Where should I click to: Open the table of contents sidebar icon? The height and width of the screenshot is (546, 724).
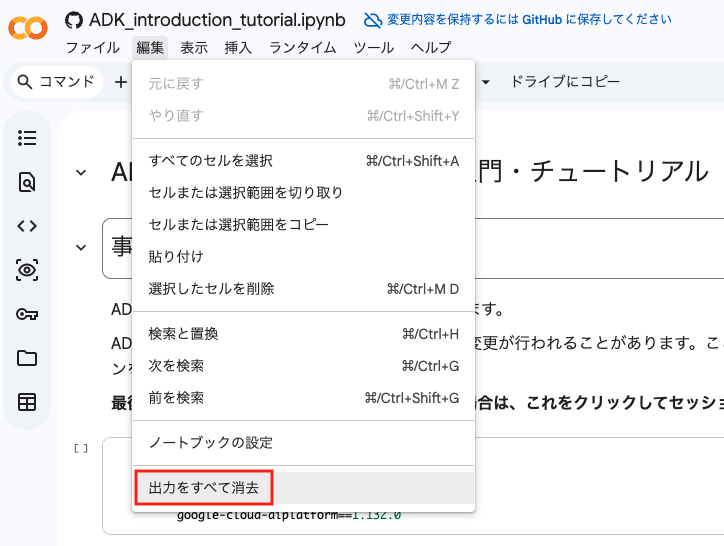coord(27,138)
